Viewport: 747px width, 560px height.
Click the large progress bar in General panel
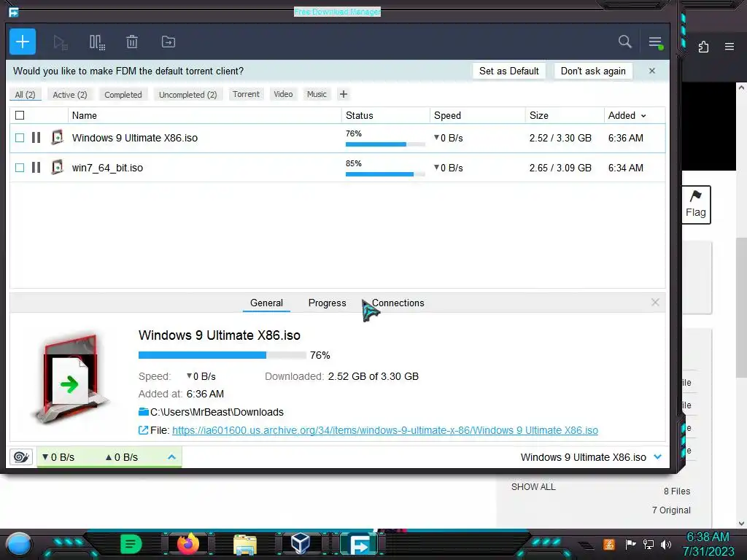[222, 355]
